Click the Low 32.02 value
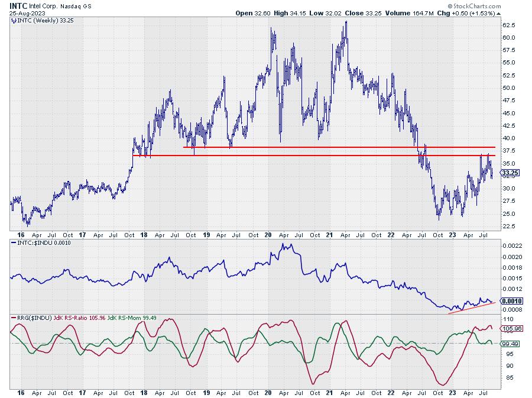This screenshot has width=532, height=398. pos(325,13)
